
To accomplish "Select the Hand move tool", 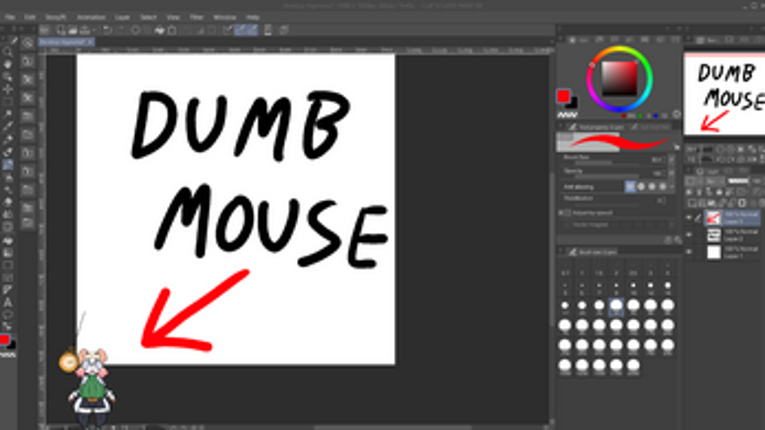I will pos(8,63).
